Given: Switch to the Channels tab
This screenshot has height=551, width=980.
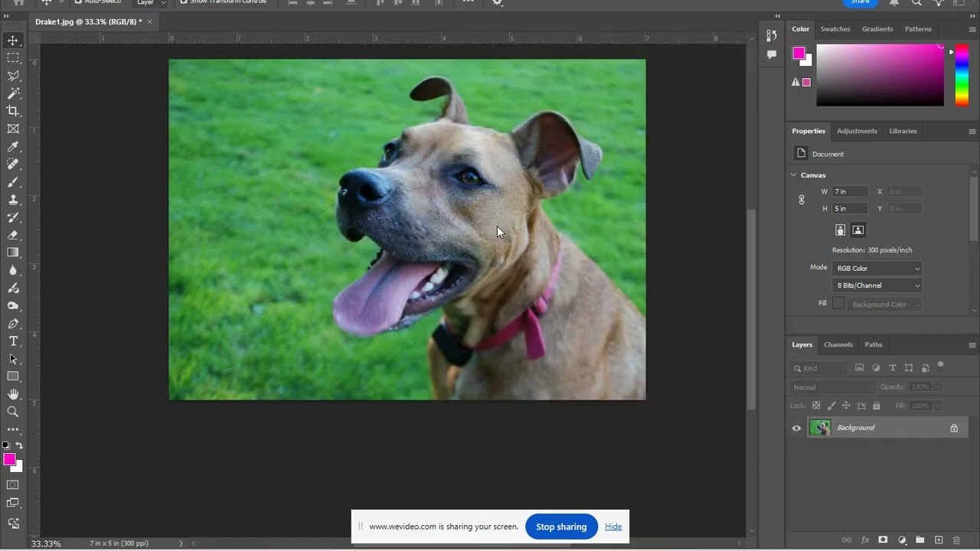Looking at the screenshot, I should click(x=838, y=344).
